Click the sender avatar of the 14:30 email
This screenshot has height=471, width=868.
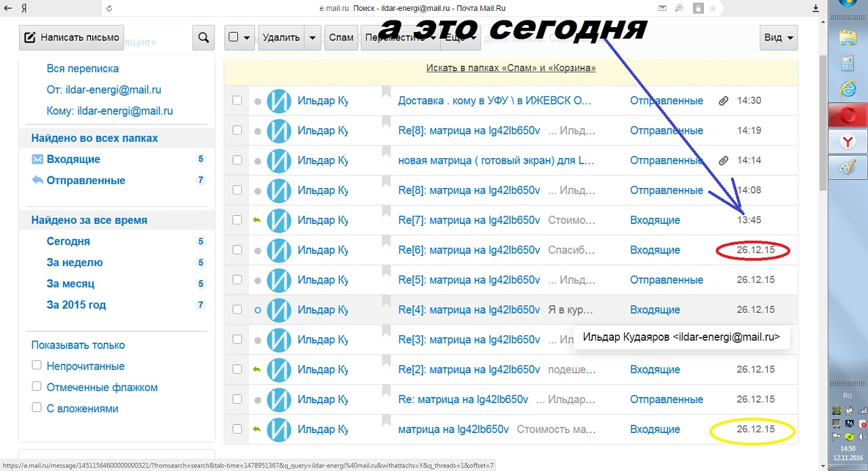tap(279, 100)
